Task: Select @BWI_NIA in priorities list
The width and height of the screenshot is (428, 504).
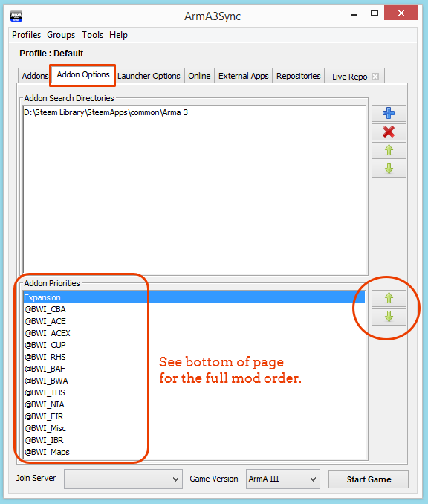Action: tap(194, 404)
